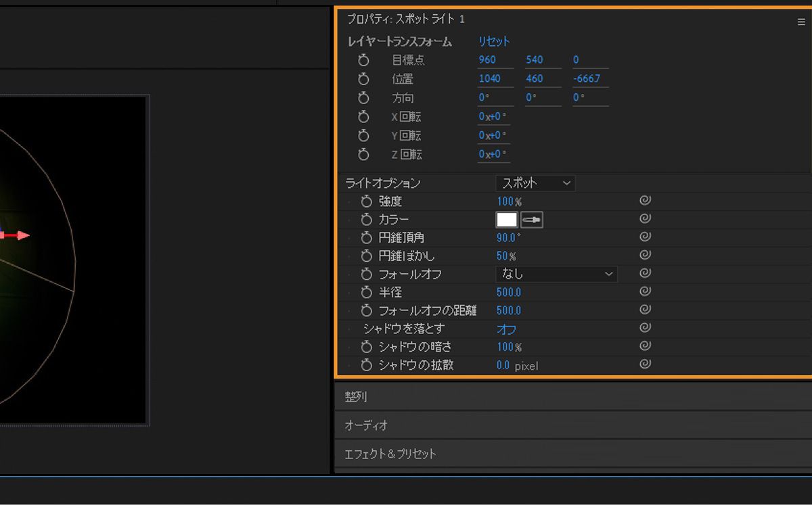Click the 強度 expression pick whip icon
Image resolution: width=812 pixels, height=524 pixels.
point(645,200)
